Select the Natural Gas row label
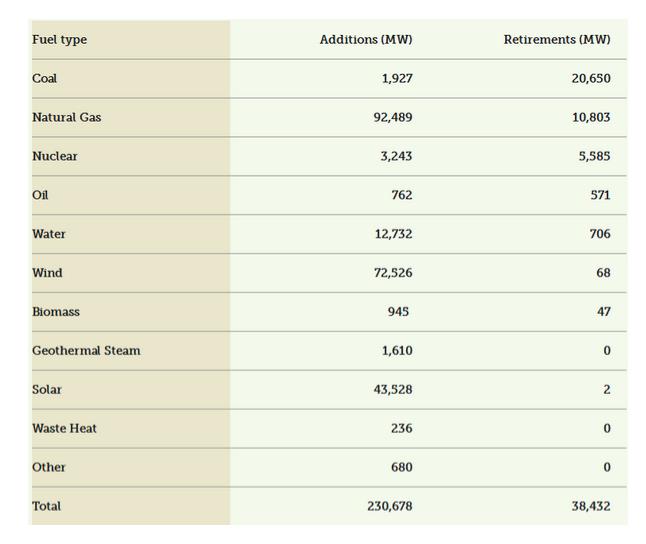The width and height of the screenshot is (646, 544). click(x=66, y=118)
